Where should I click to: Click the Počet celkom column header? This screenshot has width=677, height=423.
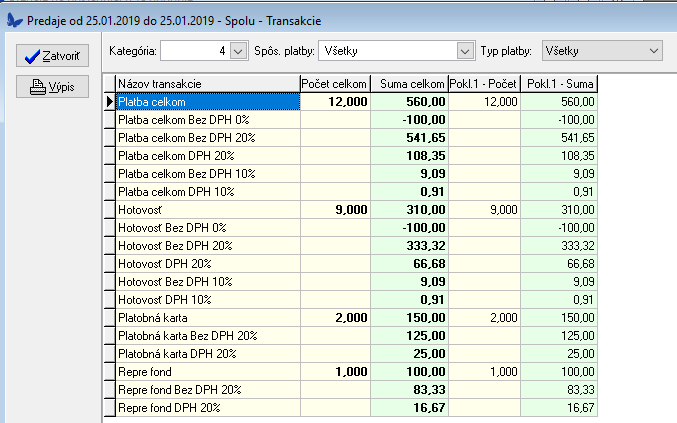(335, 84)
